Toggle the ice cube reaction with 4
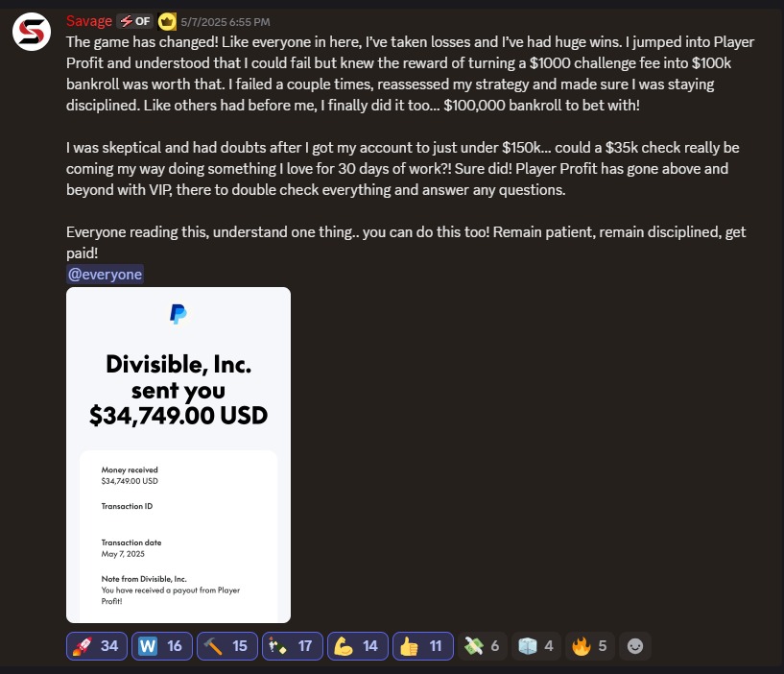The image size is (784, 674). (536, 646)
